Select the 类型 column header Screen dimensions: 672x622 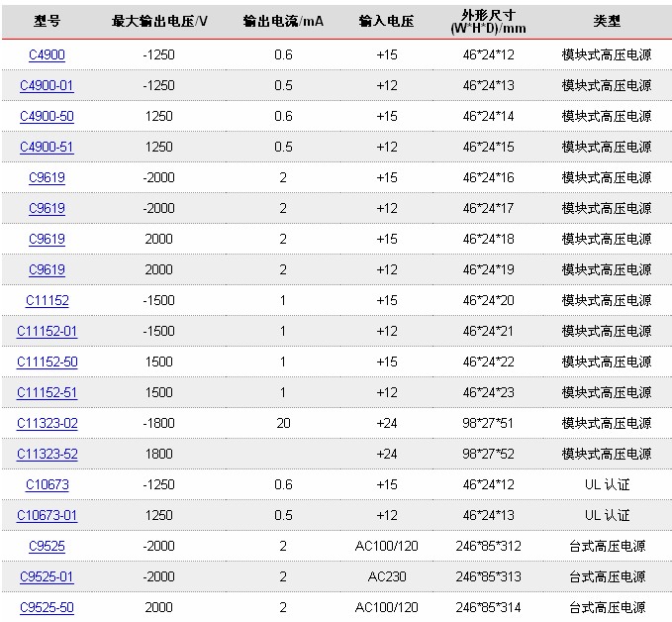click(x=607, y=21)
